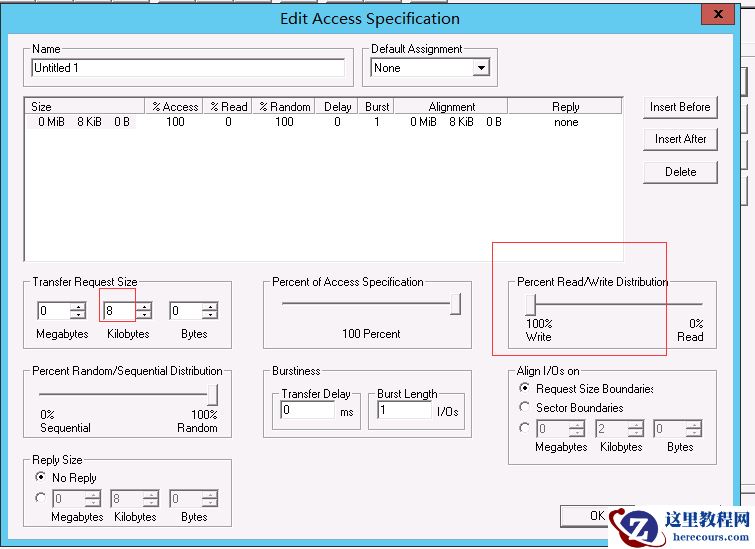
Task: Click Transfer Request Size Bytes field
Action: 186,311
